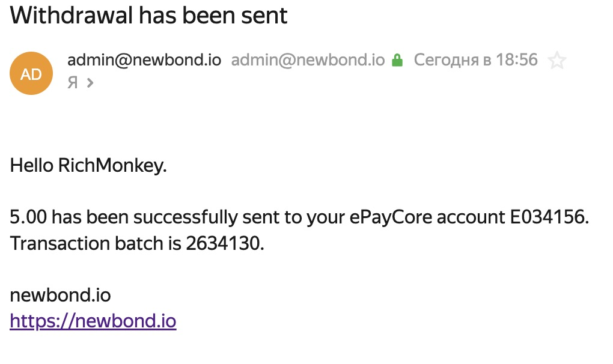Click the timestamp Сегодня в 18:56
This screenshot has width=613, height=364.
[x=476, y=60]
